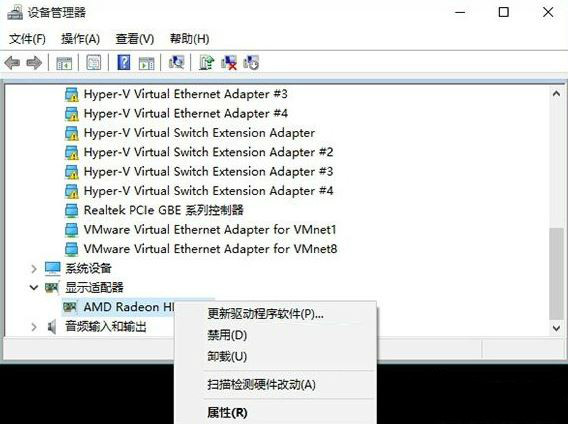This screenshot has height=424, width=568.
Task: Choose 扫描检测硬件改动(A) from context menu
Action: [275, 384]
